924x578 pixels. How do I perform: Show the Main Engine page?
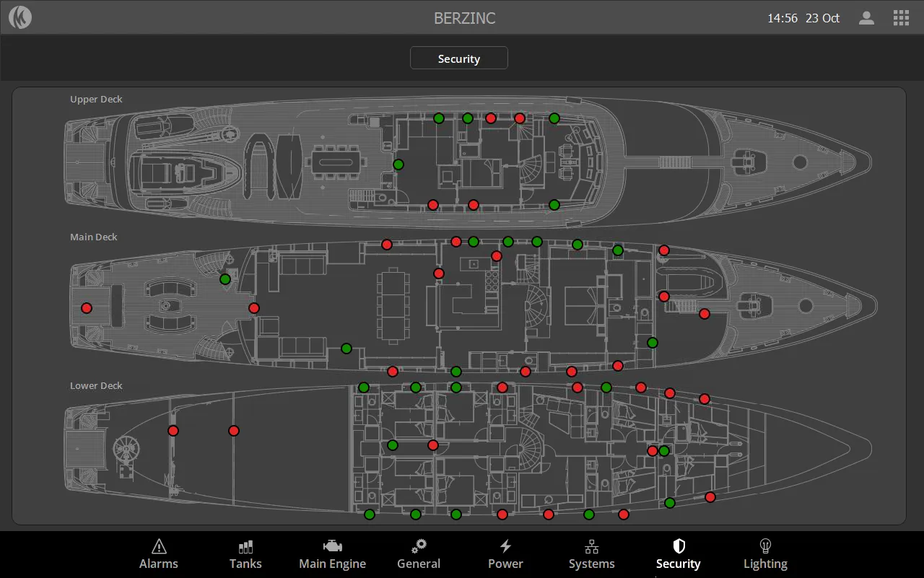(x=332, y=554)
